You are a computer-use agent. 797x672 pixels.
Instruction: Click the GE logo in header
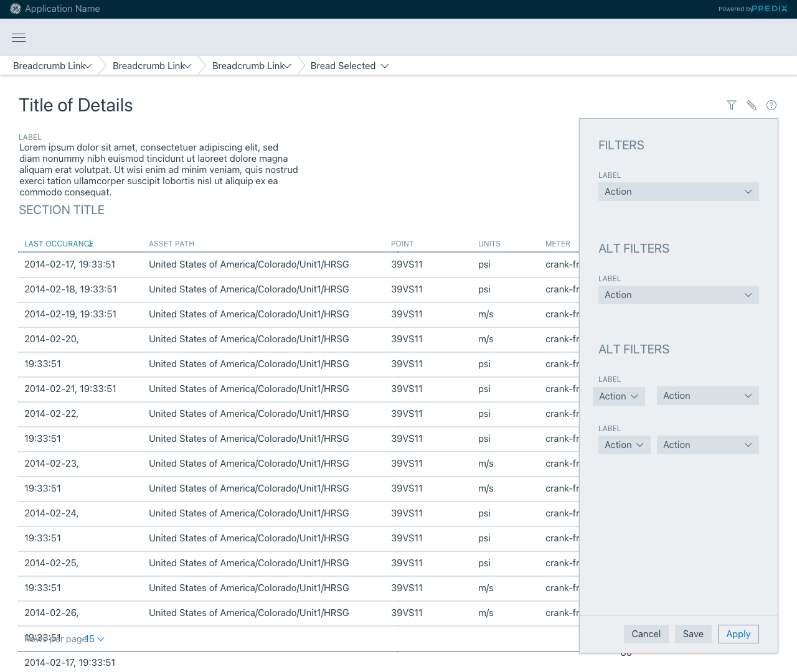click(16, 9)
